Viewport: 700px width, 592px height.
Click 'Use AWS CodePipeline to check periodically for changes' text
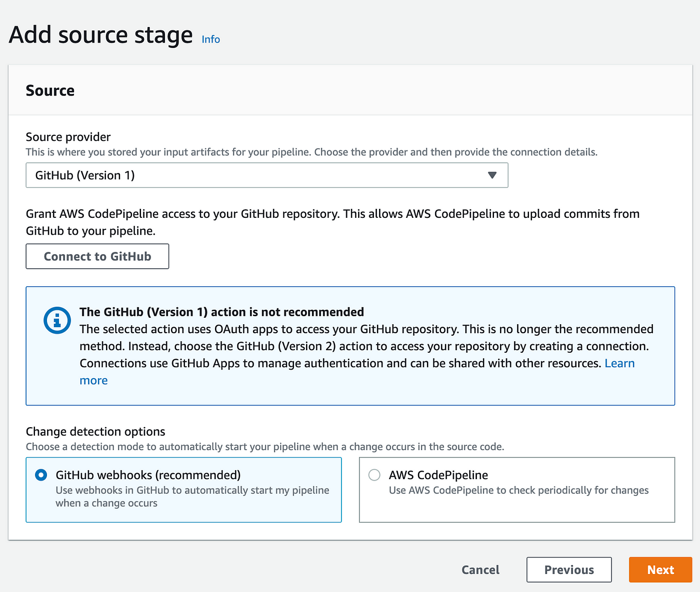pos(519,491)
